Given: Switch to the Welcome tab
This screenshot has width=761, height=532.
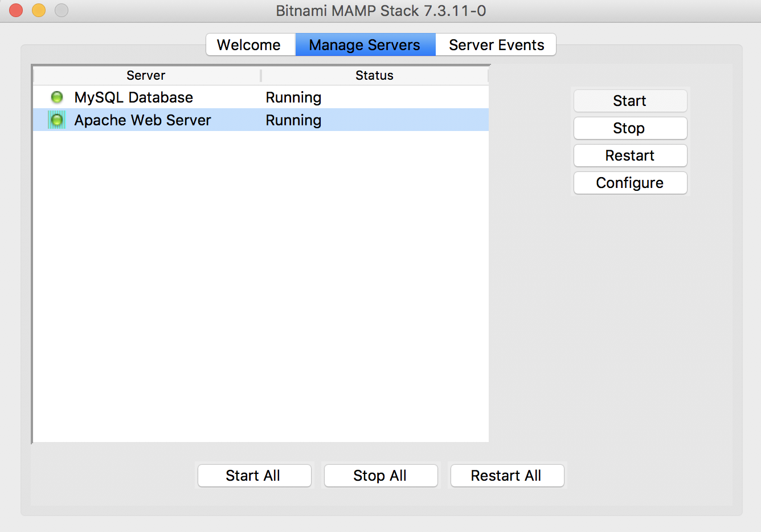Looking at the screenshot, I should click(250, 45).
